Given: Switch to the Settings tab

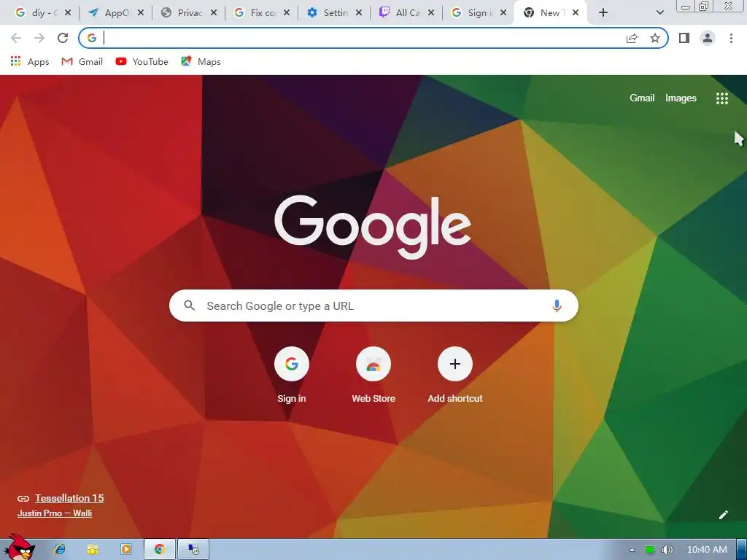Looking at the screenshot, I should [x=329, y=13].
